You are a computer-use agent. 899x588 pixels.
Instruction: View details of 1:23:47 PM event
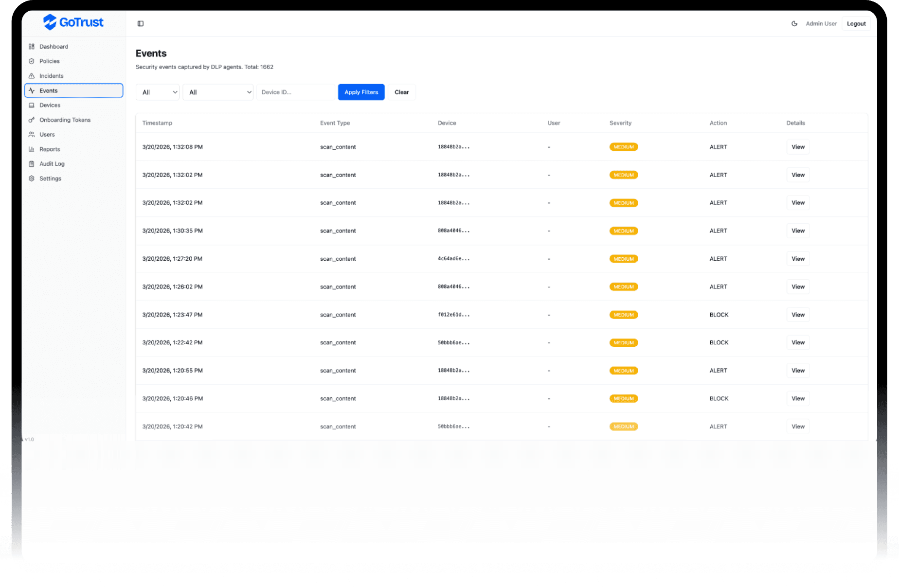point(798,315)
